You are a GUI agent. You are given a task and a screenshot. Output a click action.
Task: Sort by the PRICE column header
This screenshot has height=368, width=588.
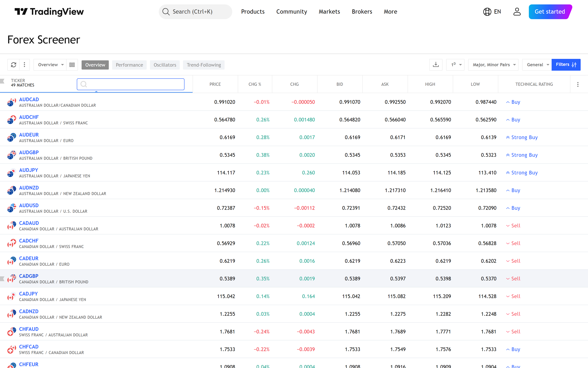[x=215, y=84]
